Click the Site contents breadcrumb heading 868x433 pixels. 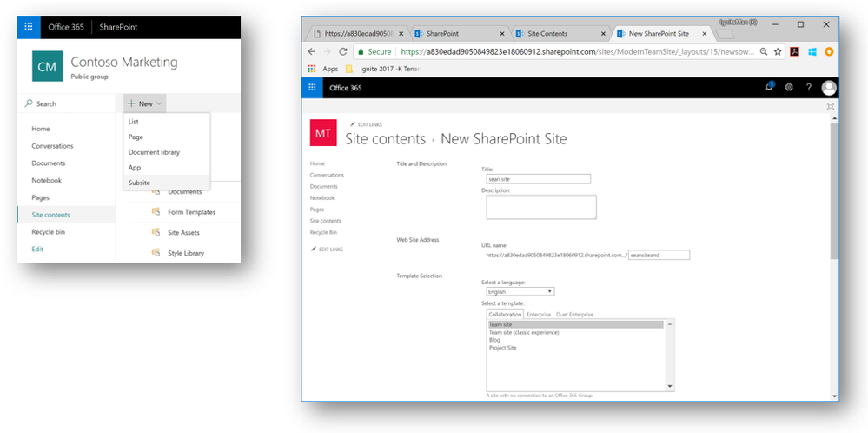[385, 138]
